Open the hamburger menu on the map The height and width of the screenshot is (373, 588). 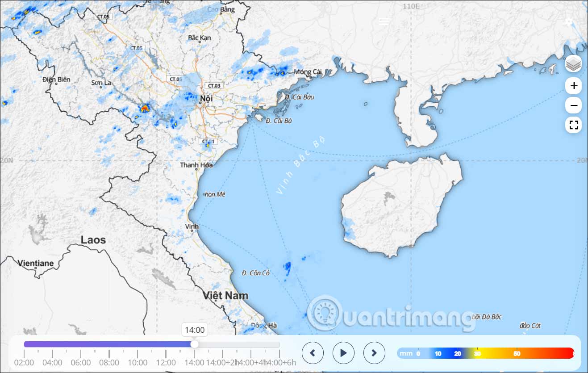(x=384, y=21)
